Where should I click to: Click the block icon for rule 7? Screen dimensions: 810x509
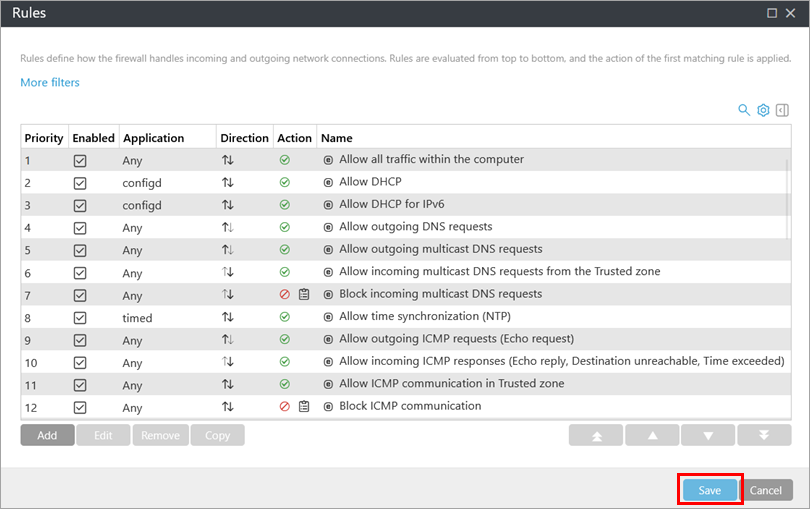point(284,295)
